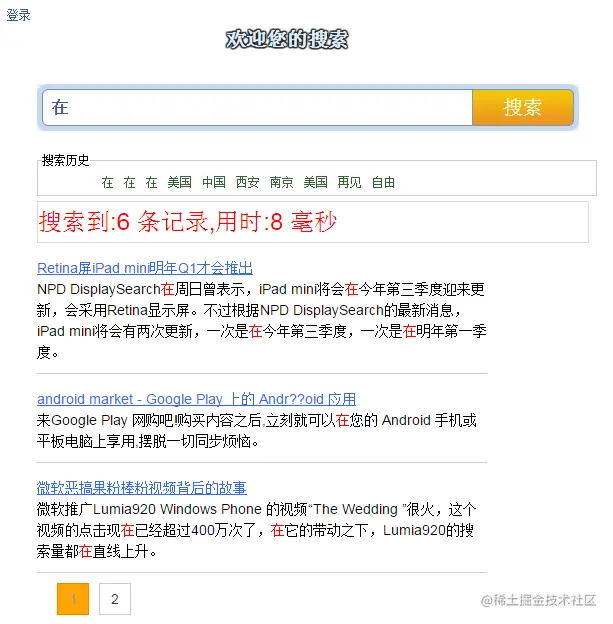Go to page 1 of results
The height and width of the screenshot is (624, 613).
click(x=73, y=599)
